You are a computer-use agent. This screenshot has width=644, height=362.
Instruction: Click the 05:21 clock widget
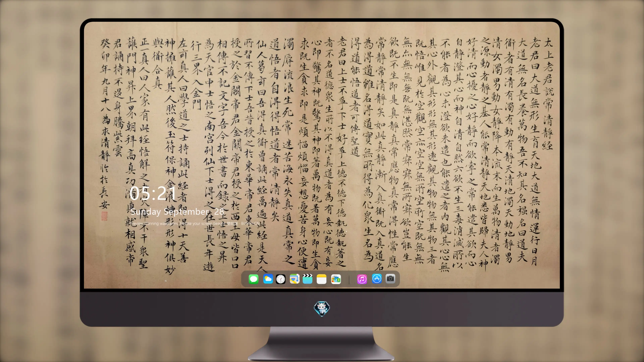pos(153,193)
